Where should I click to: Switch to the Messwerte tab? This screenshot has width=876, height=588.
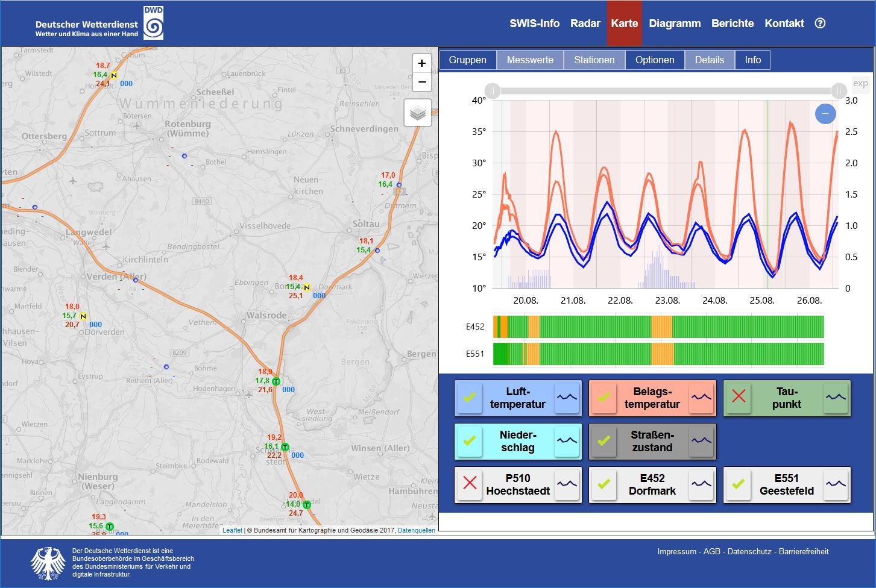[530, 60]
